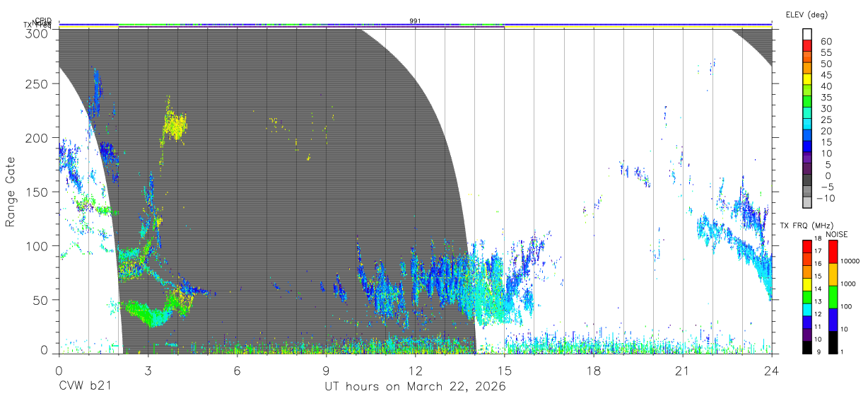
Task: Pick the dark gray segment of ELEV colorbar
Action: click(x=808, y=181)
